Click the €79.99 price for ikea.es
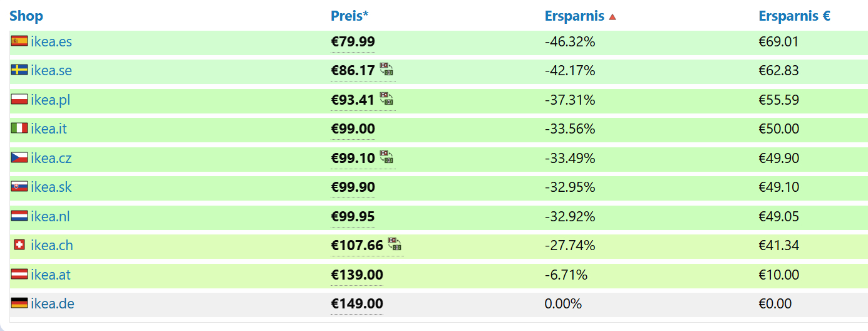Viewport: 868px width, 331px height. [x=353, y=42]
